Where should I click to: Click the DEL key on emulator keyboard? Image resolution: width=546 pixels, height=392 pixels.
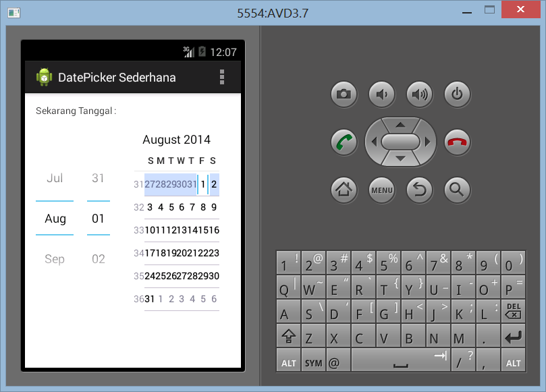(x=514, y=311)
